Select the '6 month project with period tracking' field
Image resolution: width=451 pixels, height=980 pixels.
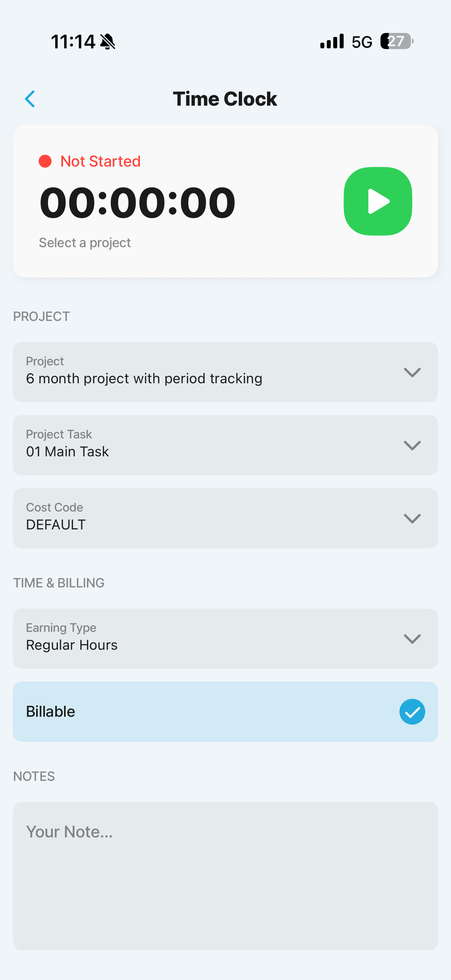point(144,379)
